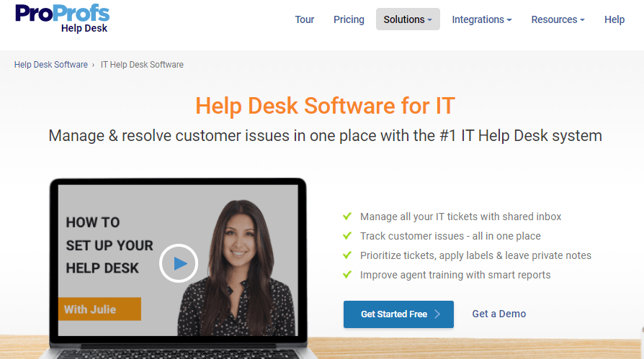Click the Get Started Free button
644x359 pixels.
[399, 314]
